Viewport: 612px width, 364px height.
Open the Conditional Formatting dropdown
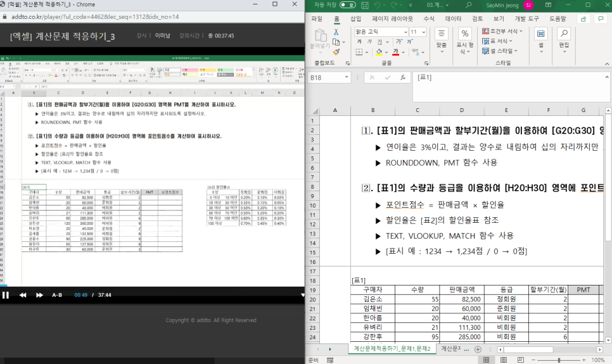coord(502,31)
